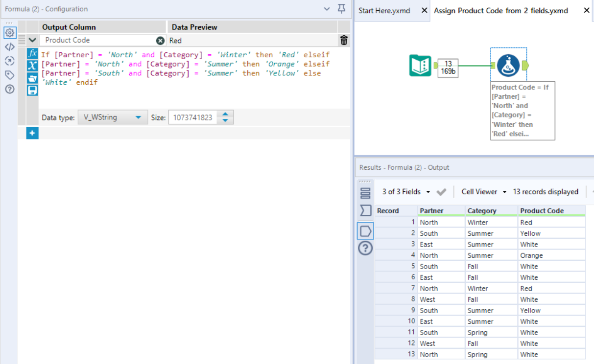Select the Input Data tool on canvas
Screen dimensions: 594x364
click(x=420, y=66)
